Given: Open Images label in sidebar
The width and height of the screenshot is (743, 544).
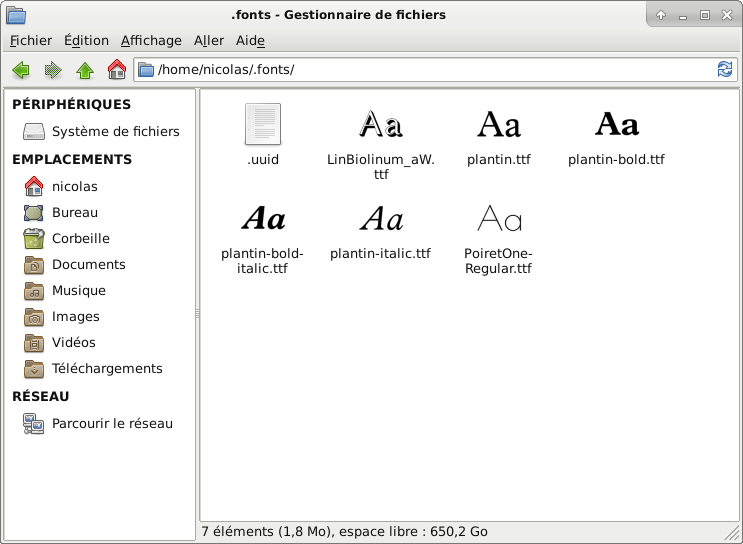Looking at the screenshot, I should click(x=76, y=317).
